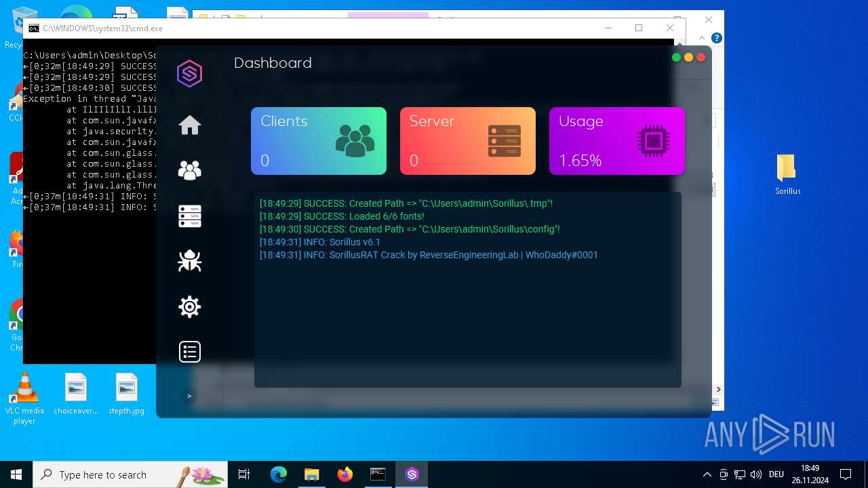
Task: Select log line creating Sorillus\.tmp path
Action: [406, 203]
